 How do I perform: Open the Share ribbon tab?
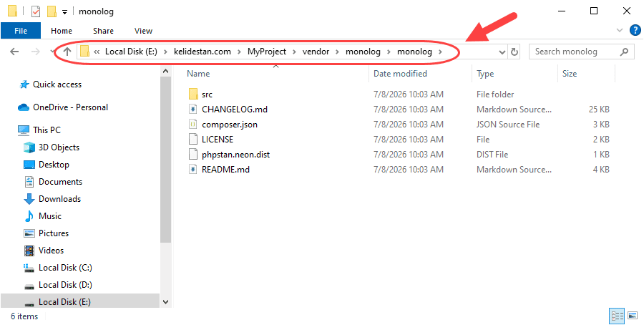(103, 31)
